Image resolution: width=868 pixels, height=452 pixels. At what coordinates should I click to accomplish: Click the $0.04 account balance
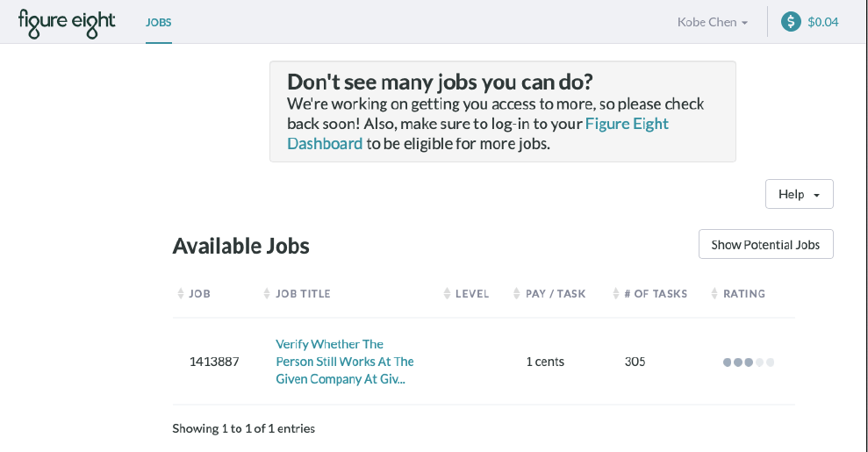[822, 22]
